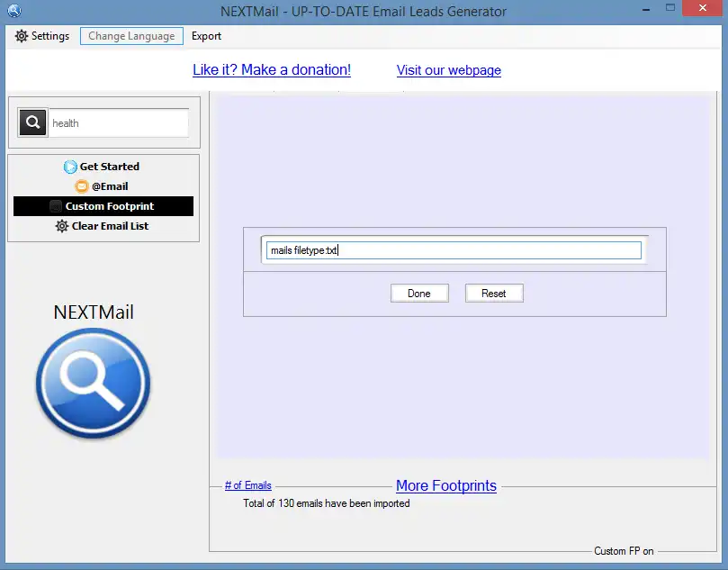Screen dimensions: 728x570
Task: Focus the keyword field containing 'health'
Action: click(119, 123)
